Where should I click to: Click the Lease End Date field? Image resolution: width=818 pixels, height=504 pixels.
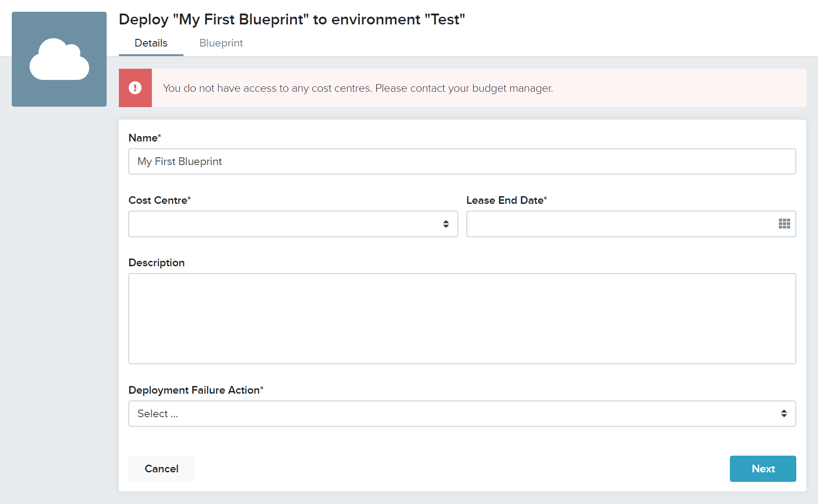click(631, 224)
